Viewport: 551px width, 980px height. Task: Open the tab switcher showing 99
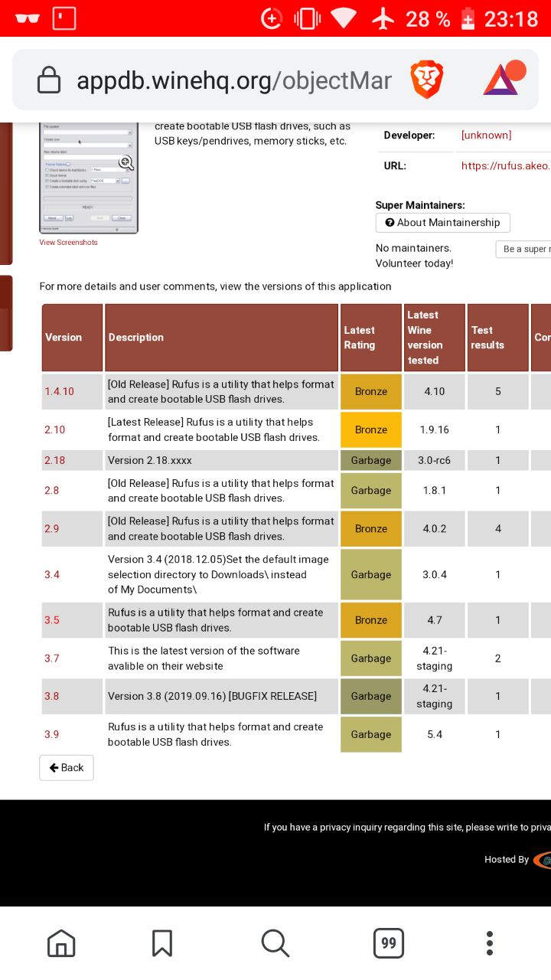(389, 943)
